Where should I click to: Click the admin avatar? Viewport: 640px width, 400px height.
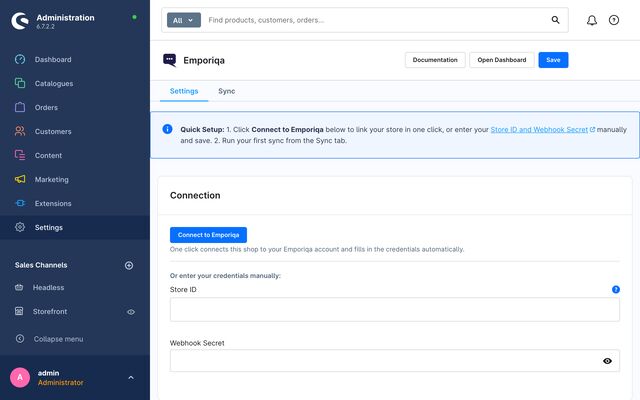point(20,378)
